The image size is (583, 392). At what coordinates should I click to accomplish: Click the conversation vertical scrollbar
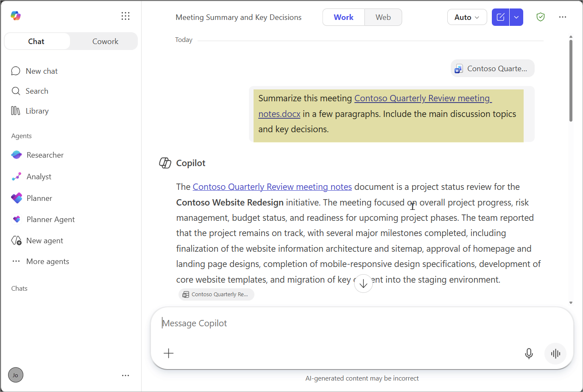[x=571, y=81]
